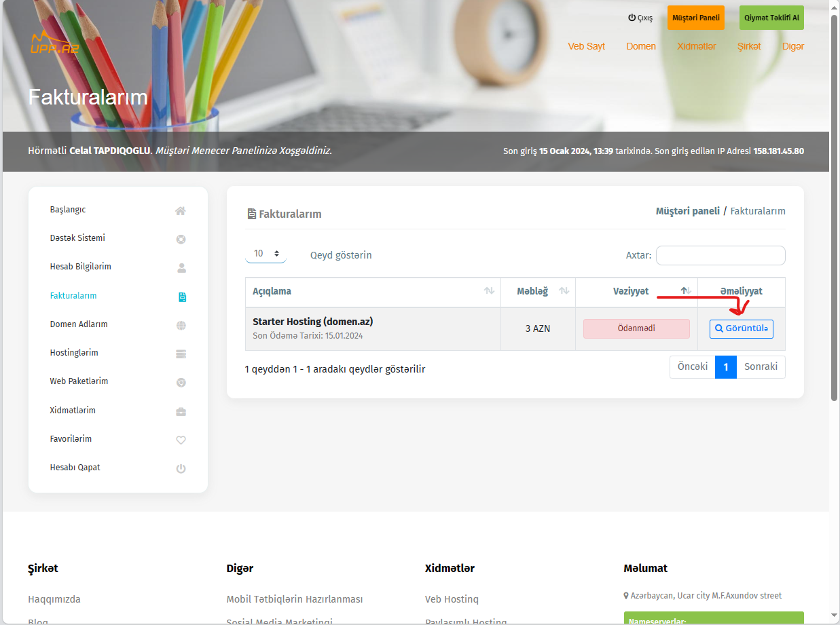Open the Xidmətlər top navigation menu
This screenshot has height=625, width=840.
[696, 46]
